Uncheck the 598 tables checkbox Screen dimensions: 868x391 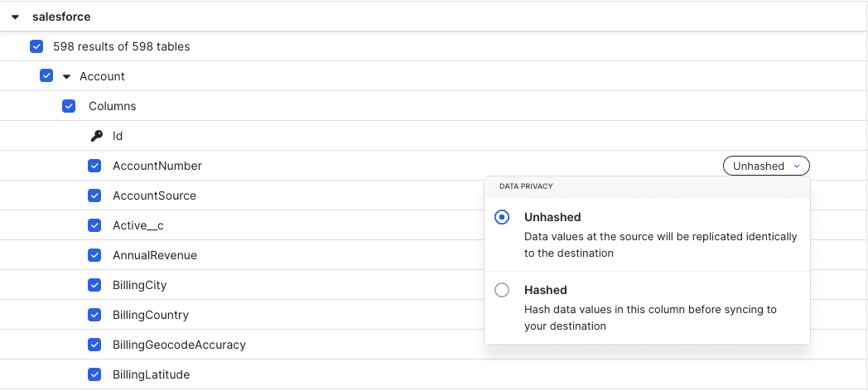click(36, 46)
